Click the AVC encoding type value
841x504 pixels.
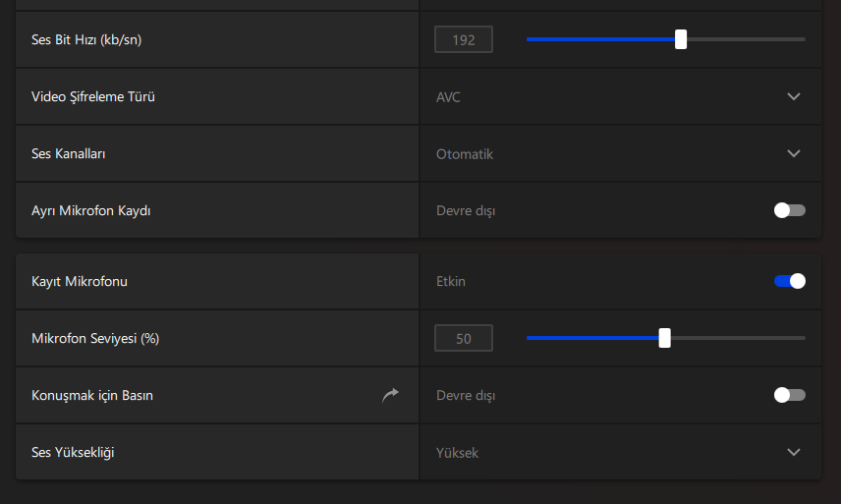tap(449, 96)
